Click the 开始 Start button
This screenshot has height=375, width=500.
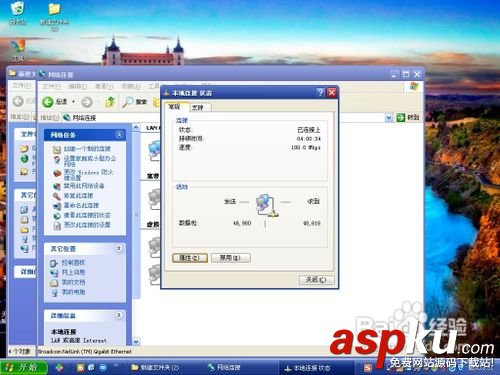point(23,367)
